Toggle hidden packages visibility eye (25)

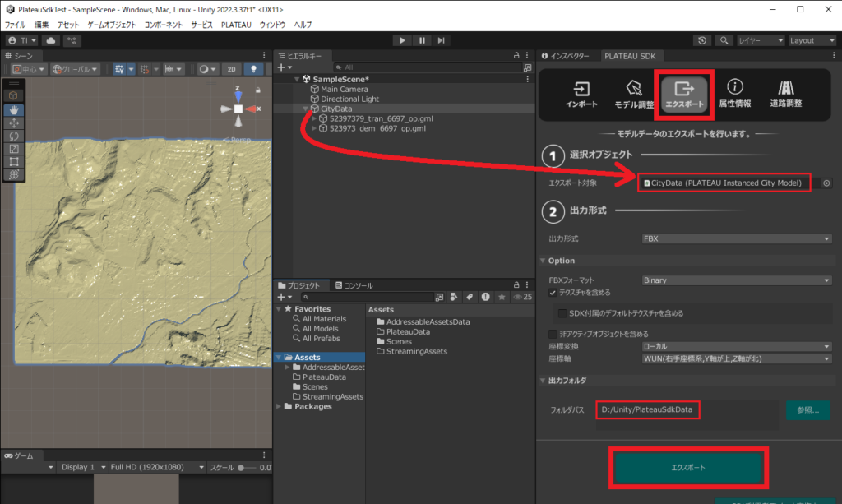coord(522,297)
